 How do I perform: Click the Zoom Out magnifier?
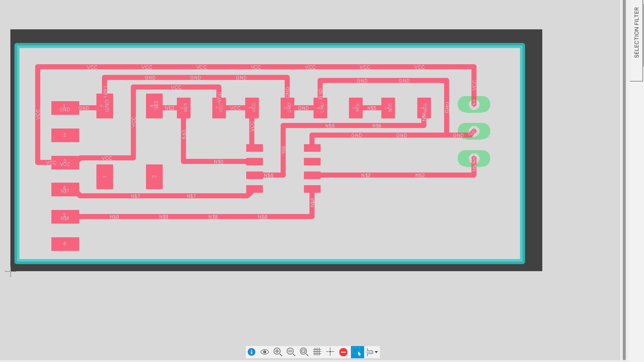(291, 352)
